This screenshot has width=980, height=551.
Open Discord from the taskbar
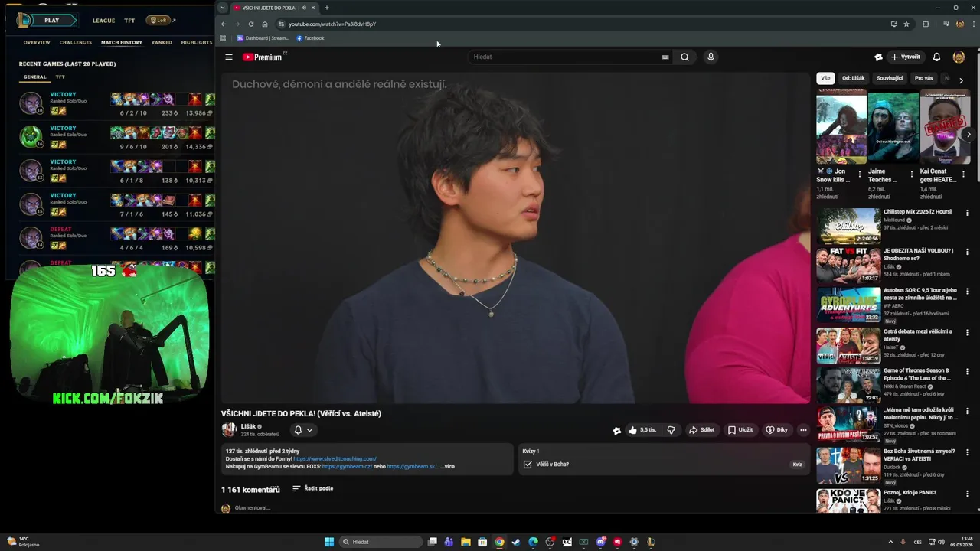[x=600, y=542]
